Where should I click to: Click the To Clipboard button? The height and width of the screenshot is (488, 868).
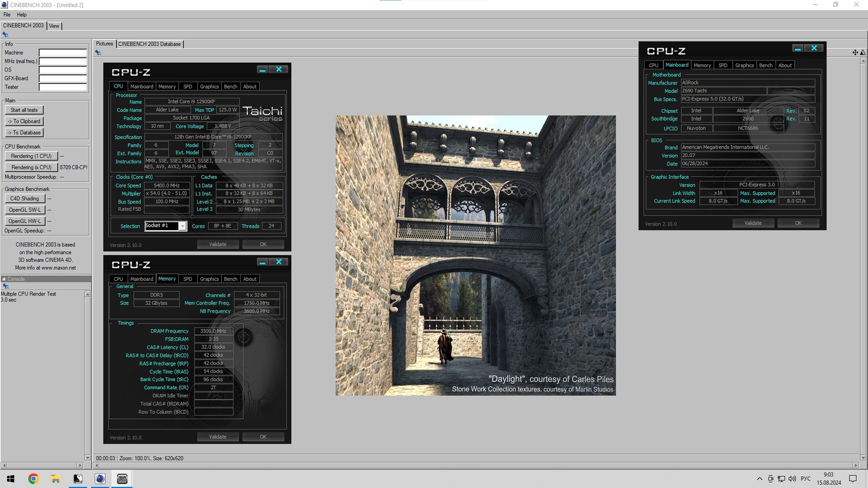[x=24, y=121]
